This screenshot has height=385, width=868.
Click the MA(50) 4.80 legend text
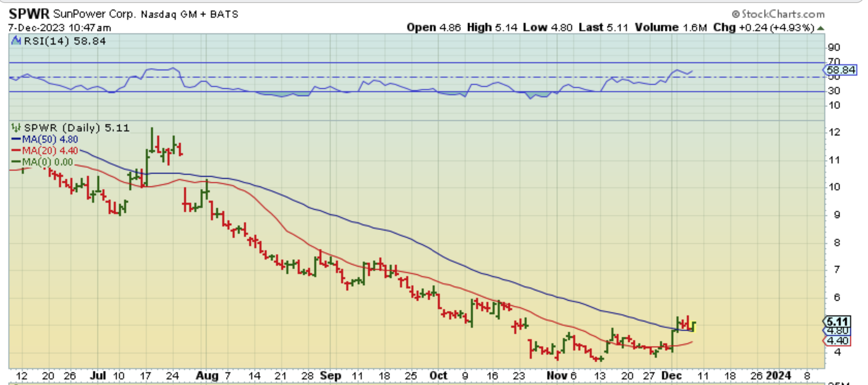pos(50,140)
